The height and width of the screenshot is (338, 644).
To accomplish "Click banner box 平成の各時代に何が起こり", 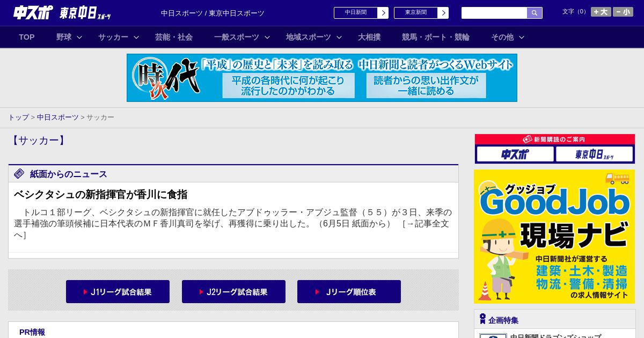I will pos(289,86).
